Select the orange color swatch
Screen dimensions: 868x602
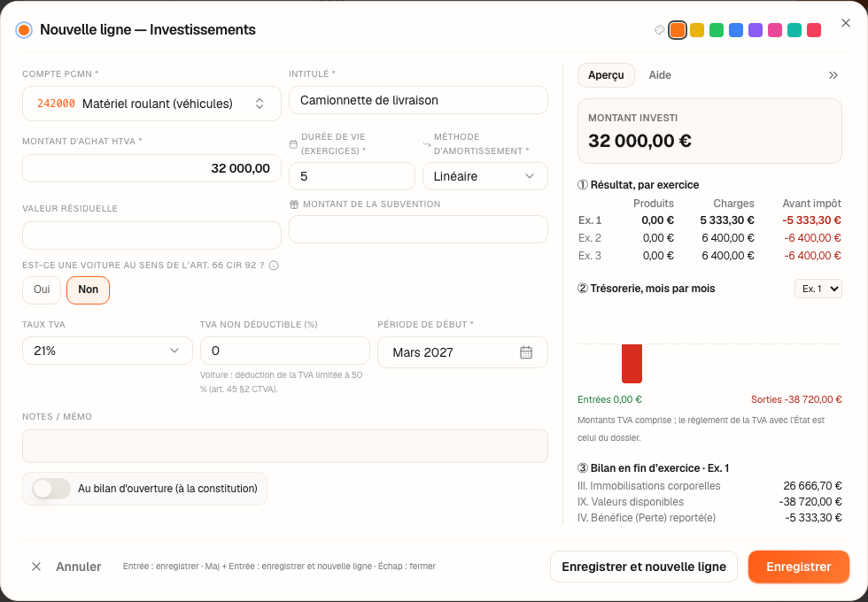click(678, 30)
